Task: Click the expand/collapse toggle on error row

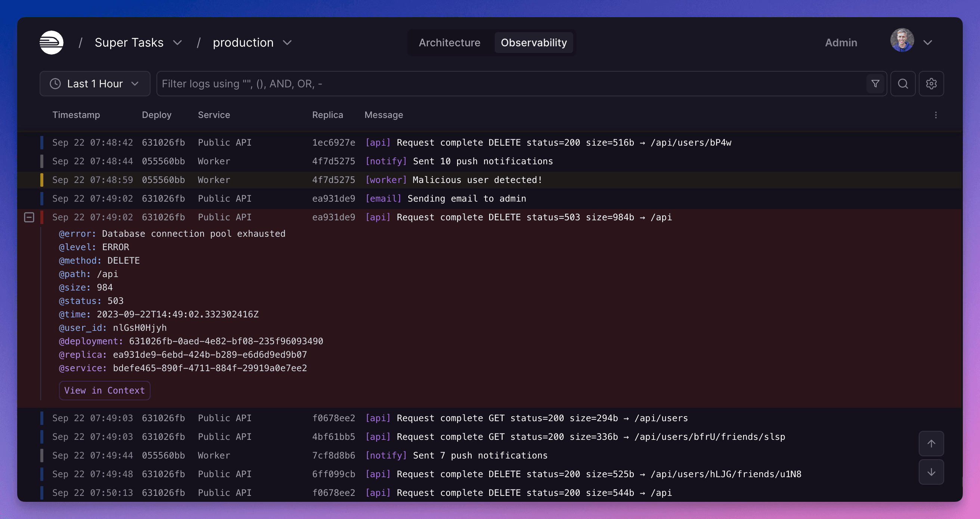Action: pyautogui.click(x=29, y=217)
